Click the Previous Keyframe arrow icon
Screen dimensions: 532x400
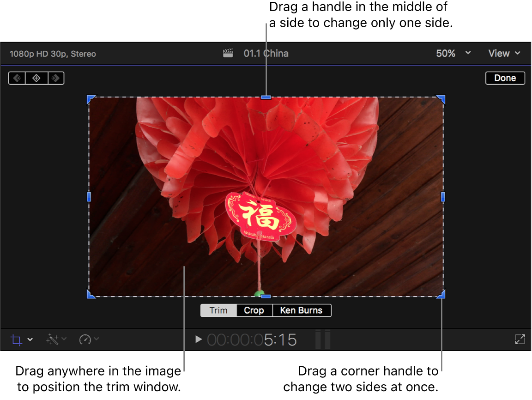(x=16, y=78)
